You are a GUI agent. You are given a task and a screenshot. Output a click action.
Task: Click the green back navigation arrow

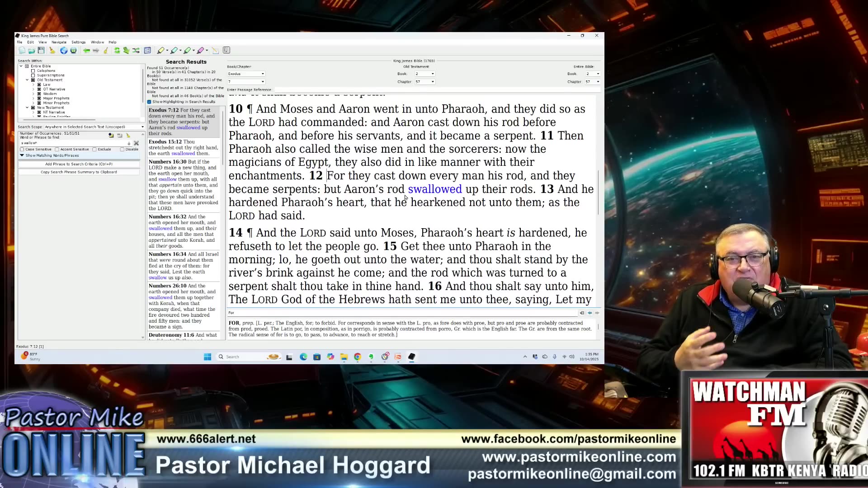coord(86,50)
